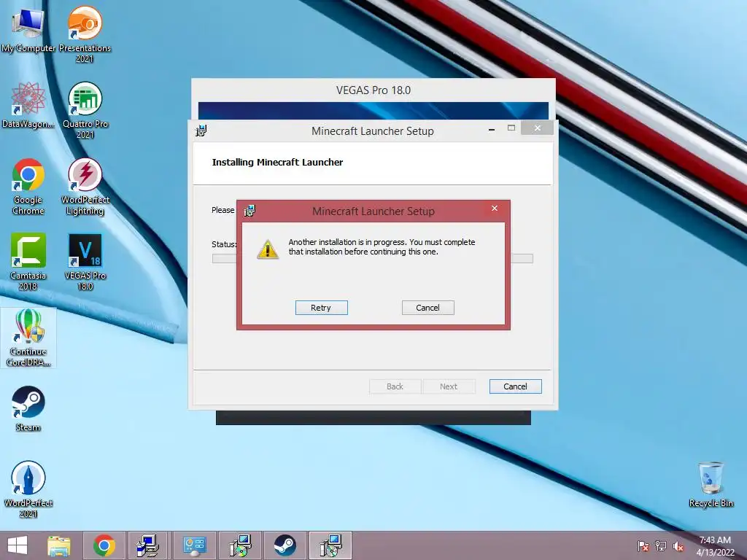Click Retry in the error dialog

[x=321, y=308]
